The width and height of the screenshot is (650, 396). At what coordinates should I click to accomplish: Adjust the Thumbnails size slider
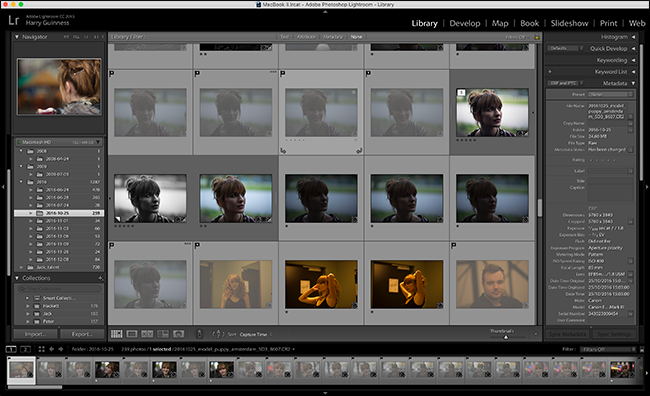click(505, 337)
